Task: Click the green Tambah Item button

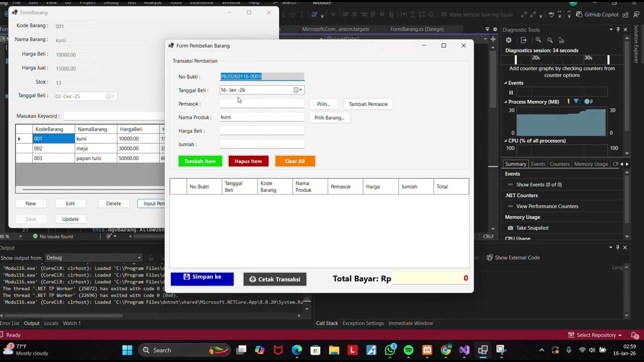Action: coord(200,161)
